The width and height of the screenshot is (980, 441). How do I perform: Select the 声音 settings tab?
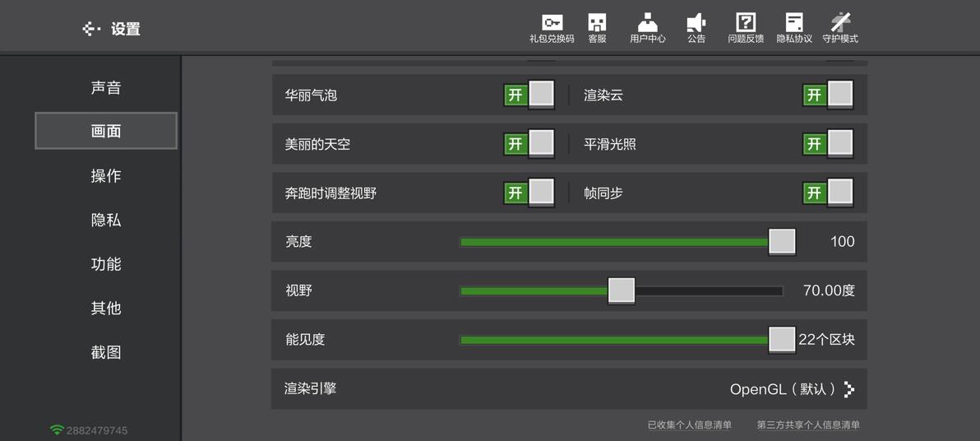coord(105,87)
